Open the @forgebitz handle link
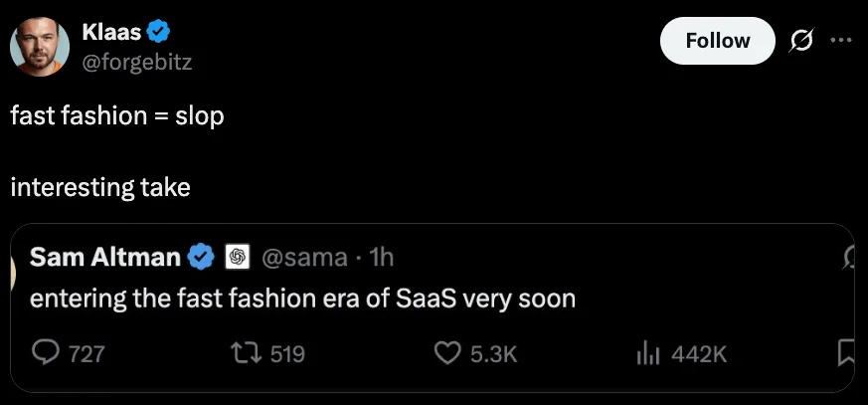Viewport: 868px width, 405px height. point(137,62)
